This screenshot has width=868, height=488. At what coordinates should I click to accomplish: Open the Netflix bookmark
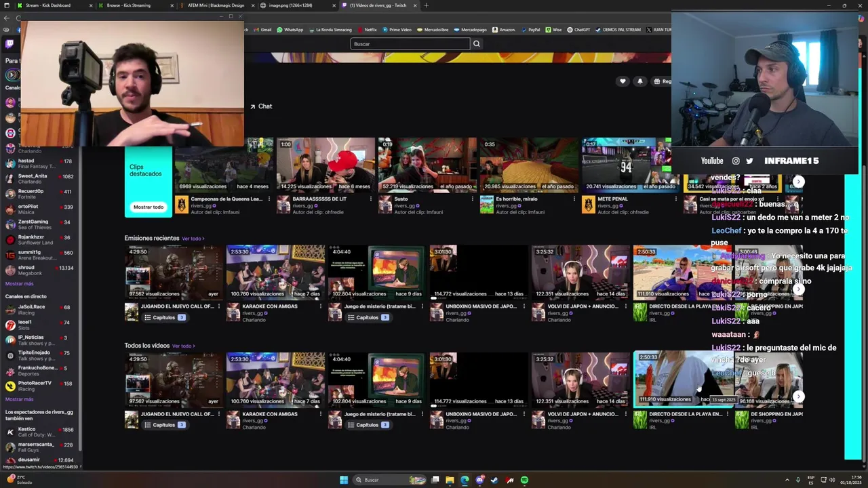pyautogui.click(x=367, y=30)
